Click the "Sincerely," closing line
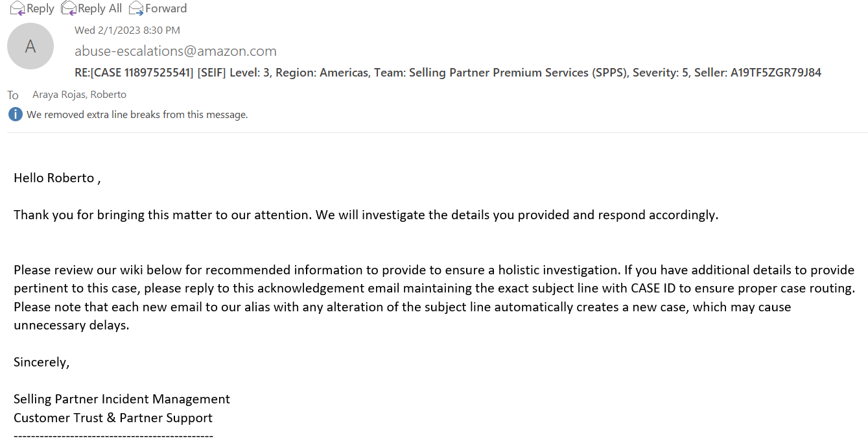Screen dimensions: 868x441 [x=41, y=362]
